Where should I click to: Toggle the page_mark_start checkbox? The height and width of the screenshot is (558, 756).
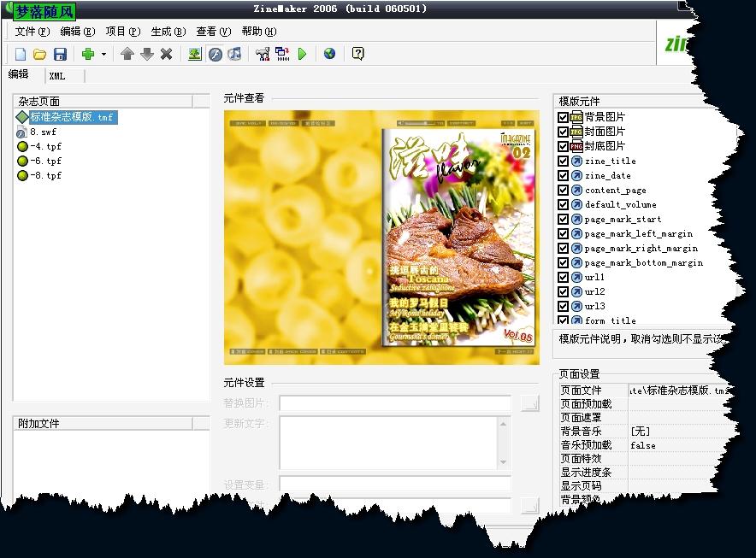(563, 219)
